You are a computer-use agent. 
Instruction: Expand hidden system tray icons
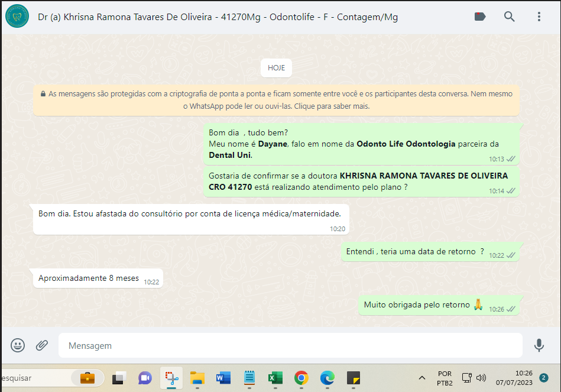(421, 378)
